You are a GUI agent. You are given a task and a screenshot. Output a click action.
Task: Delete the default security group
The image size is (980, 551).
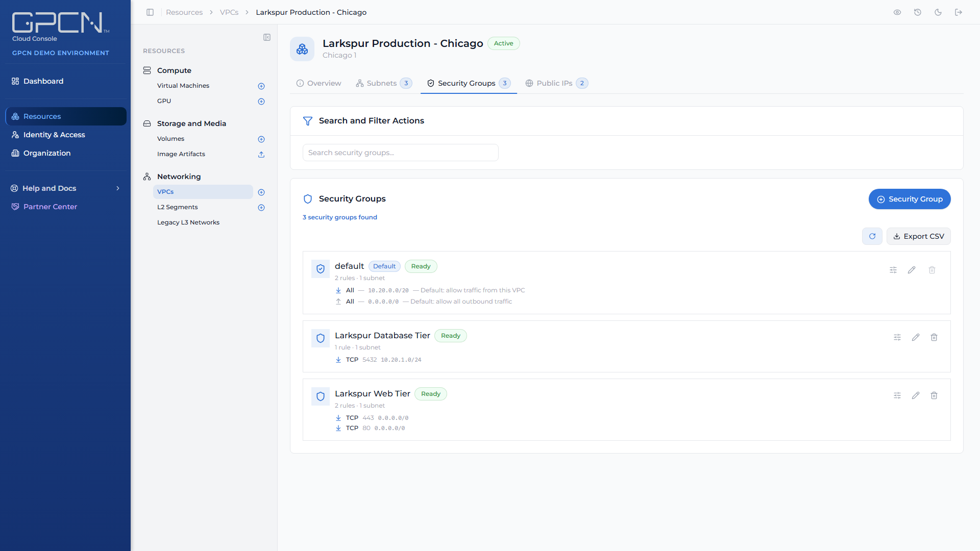point(932,270)
